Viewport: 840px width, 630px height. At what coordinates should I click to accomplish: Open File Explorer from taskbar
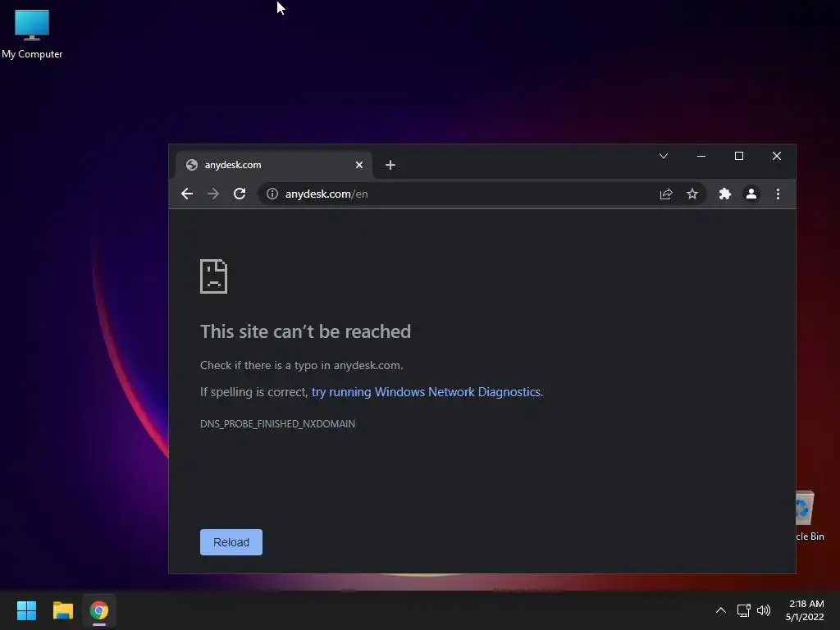62,610
